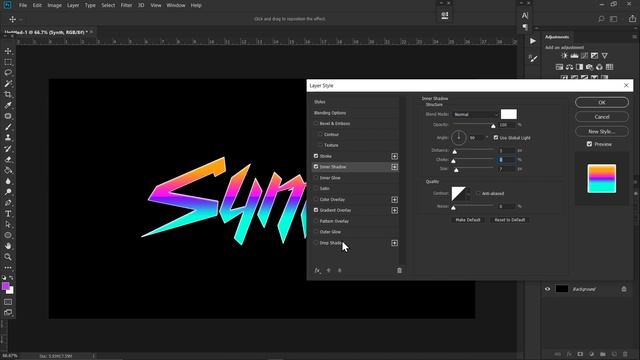Switch to the Adjustments panel tab
This screenshot has height=360, width=640.
point(557,37)
